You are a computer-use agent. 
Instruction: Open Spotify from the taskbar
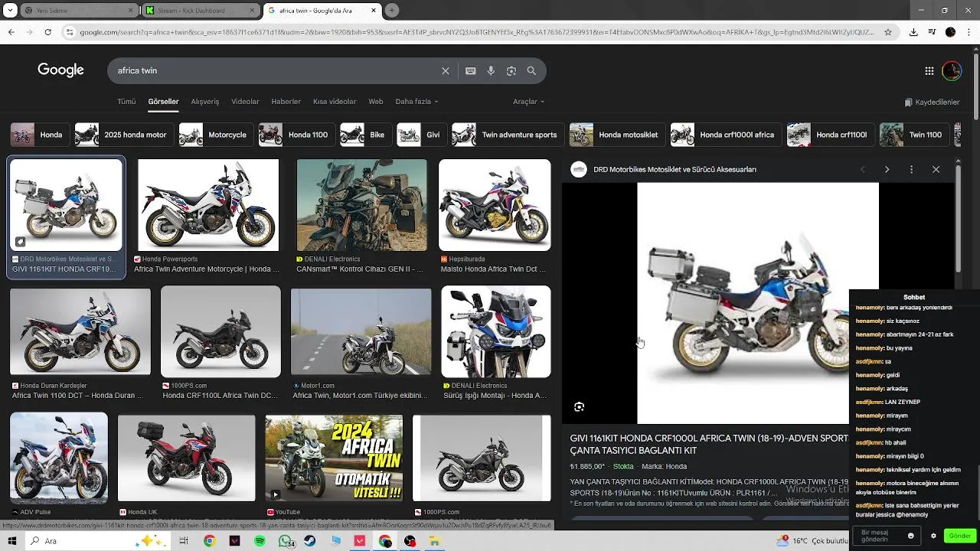pyautogui.click(x=260, y=541)
